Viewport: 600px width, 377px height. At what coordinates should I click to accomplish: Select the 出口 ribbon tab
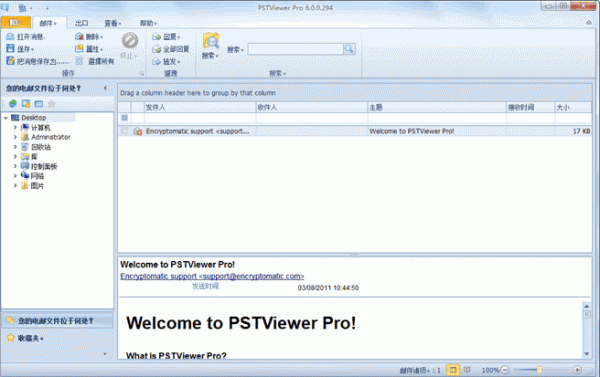[82, 23]
